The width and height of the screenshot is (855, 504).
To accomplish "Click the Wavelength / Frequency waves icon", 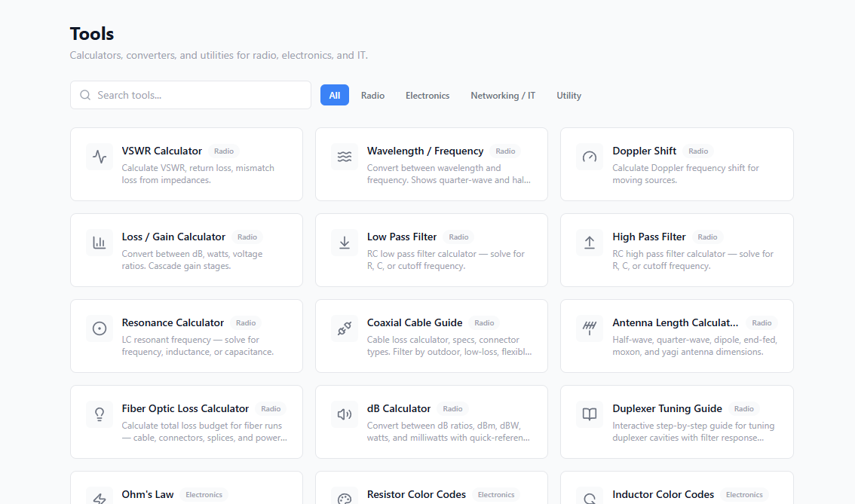I will [x=345, y=157].
